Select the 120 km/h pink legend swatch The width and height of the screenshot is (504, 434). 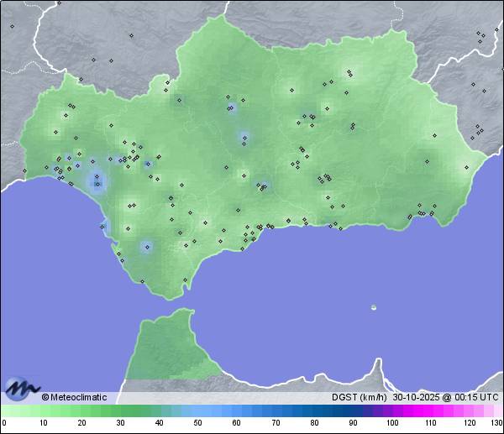point(469,410)
